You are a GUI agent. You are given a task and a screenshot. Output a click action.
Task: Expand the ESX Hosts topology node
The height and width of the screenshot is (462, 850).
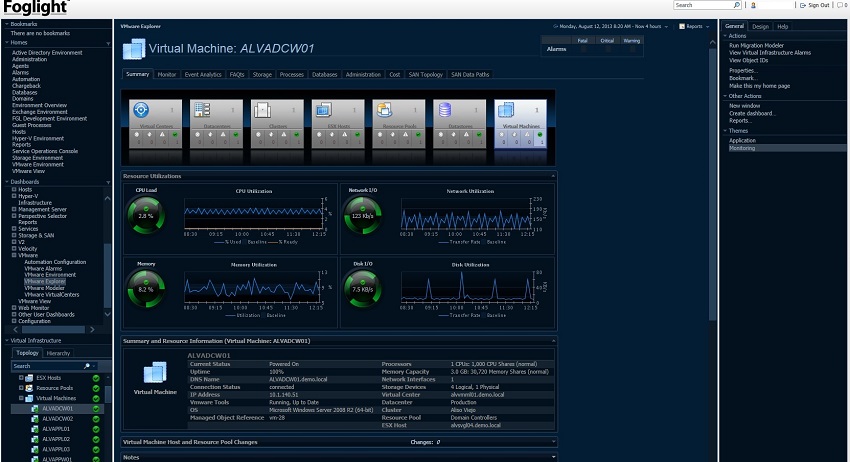click(x=21, y=378)
